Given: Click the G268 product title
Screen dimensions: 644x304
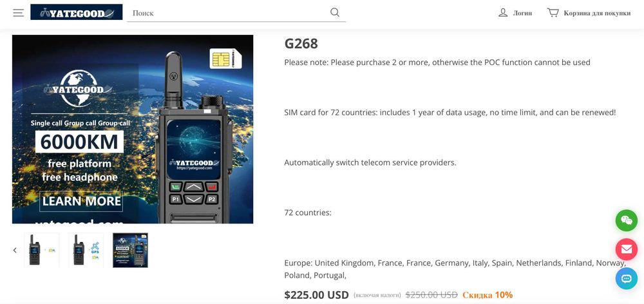Looking at the screenshot, I should 301,44.
